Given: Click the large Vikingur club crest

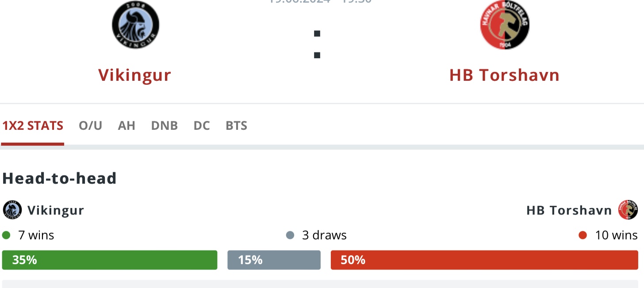Looking at the screenshot, I should [x=135, y=25].
